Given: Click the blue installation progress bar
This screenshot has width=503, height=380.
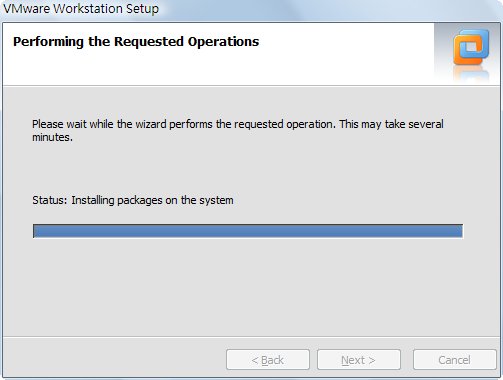Looking at the screenshot, I should (248, 231).
